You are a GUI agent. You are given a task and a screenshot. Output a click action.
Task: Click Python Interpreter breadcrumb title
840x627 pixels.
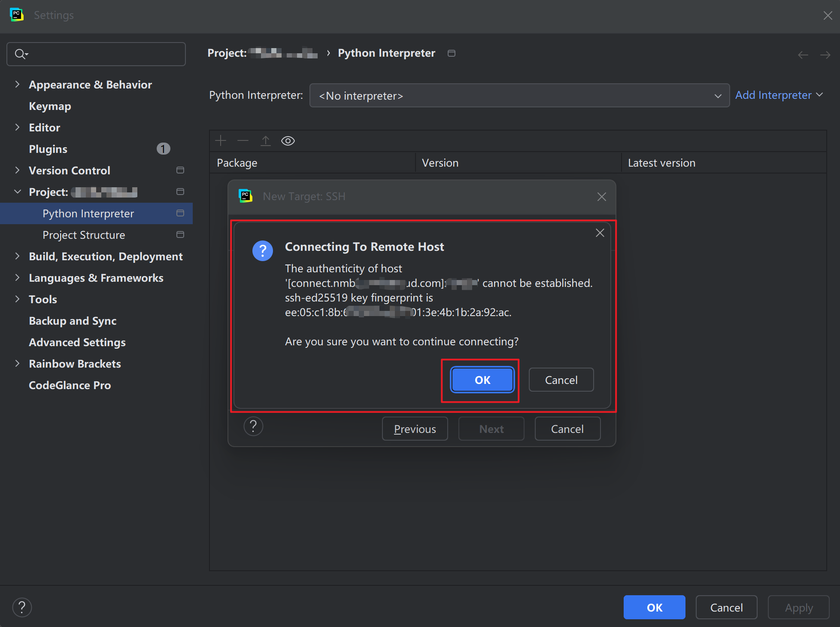pyautogui.click(x=386, y=53)
